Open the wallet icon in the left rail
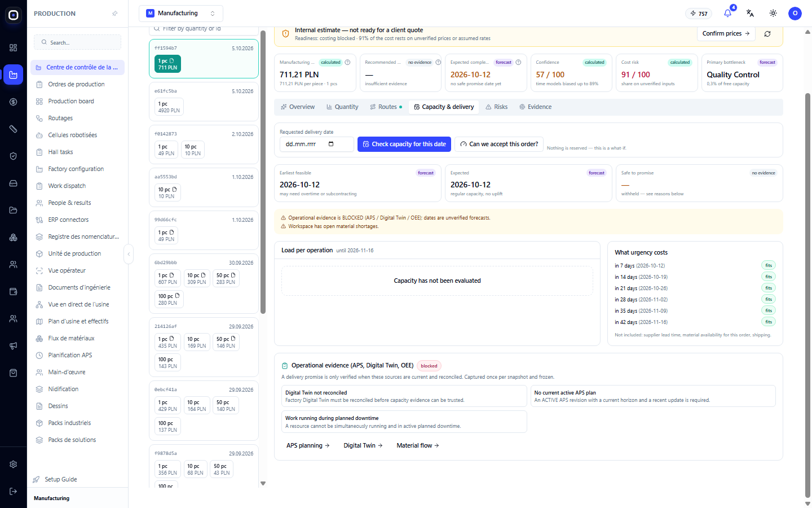 tap(13, 292)
